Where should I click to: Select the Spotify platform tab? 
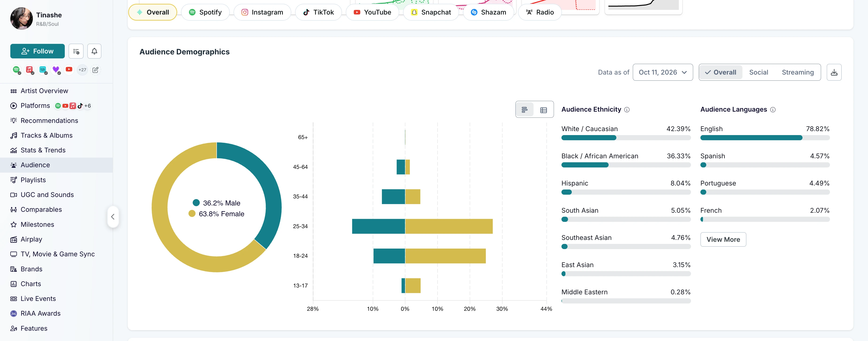205,12
